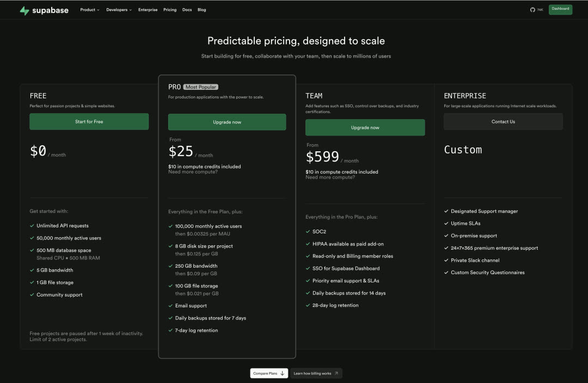Expand the Product navigation dropdown
The height and width of the screenshot is (383, 588).
90,9
